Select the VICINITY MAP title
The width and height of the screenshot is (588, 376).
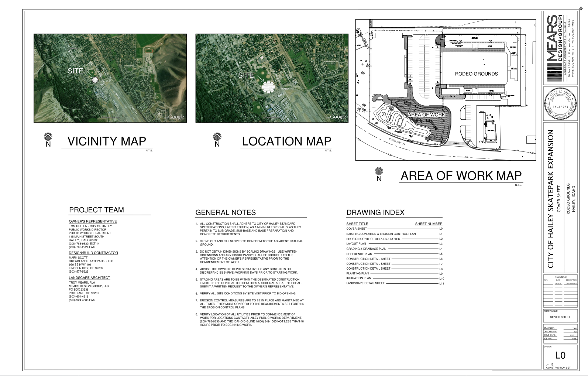(107, 141)
